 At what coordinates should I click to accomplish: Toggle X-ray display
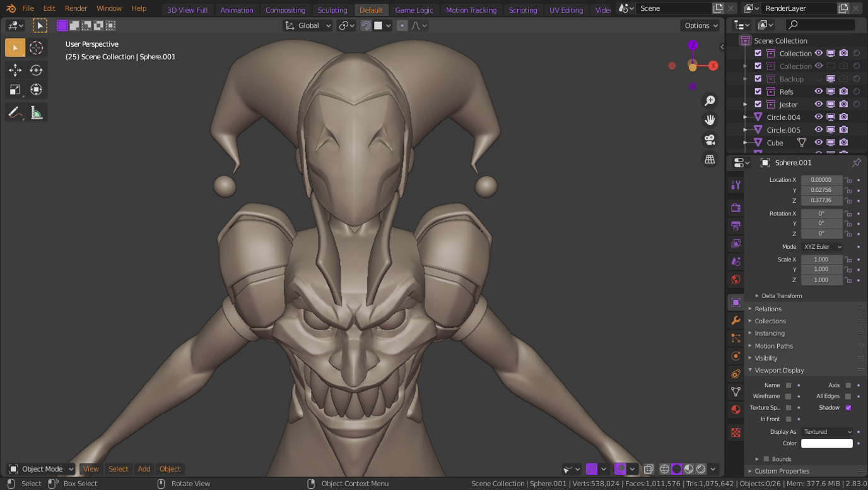[648, 469]
